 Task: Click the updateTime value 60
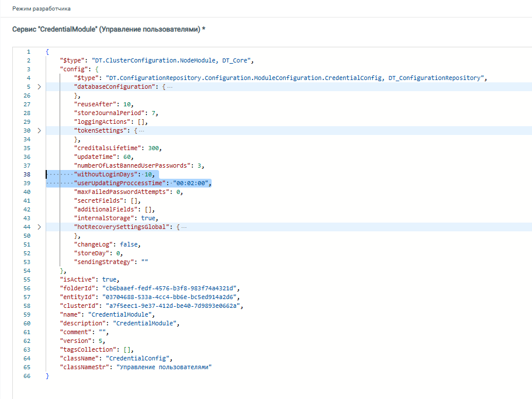coord(127,157)
